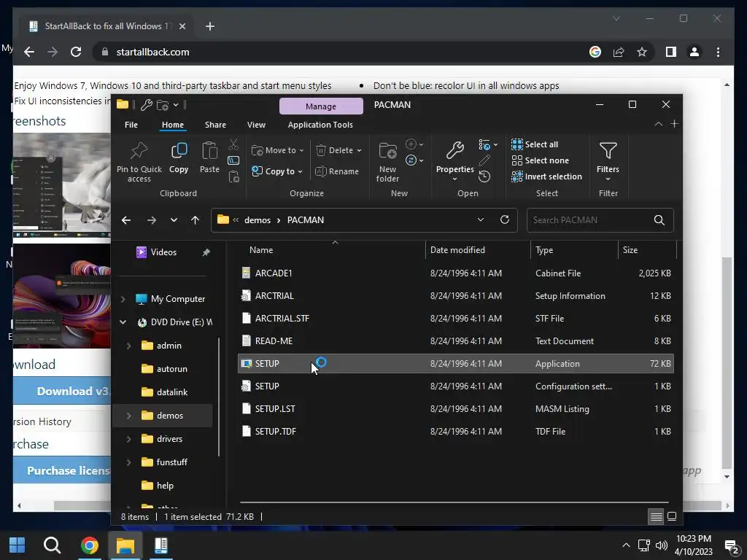Click new folder icon in quick access toolbar
The width and height of the screenshot is (747, 560).
click(163, 105)
